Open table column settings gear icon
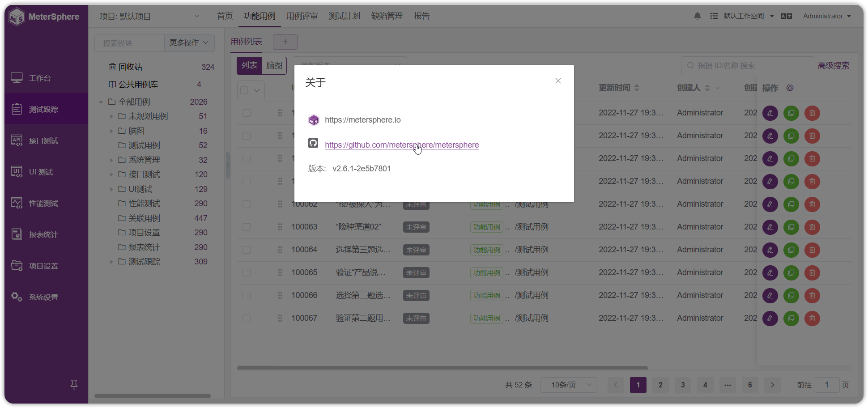Image resolution: width=868 pixels, height=408 pixels. click(790, 88)
